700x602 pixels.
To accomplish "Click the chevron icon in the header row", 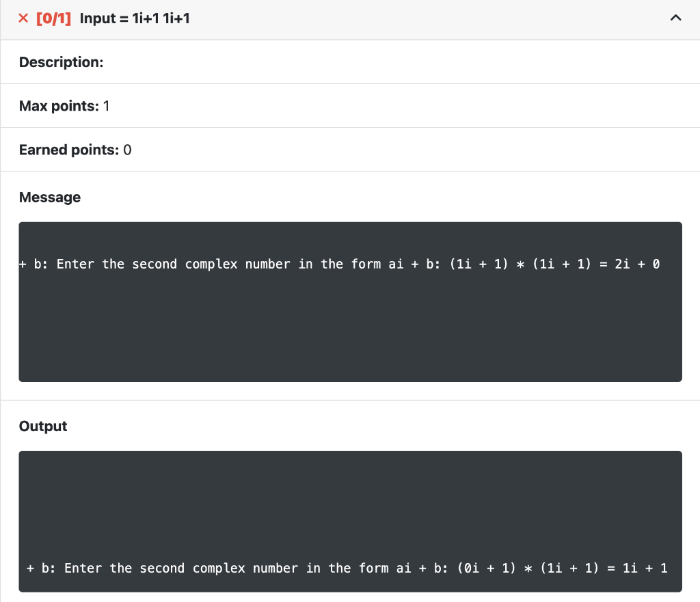I will [676, 18].
